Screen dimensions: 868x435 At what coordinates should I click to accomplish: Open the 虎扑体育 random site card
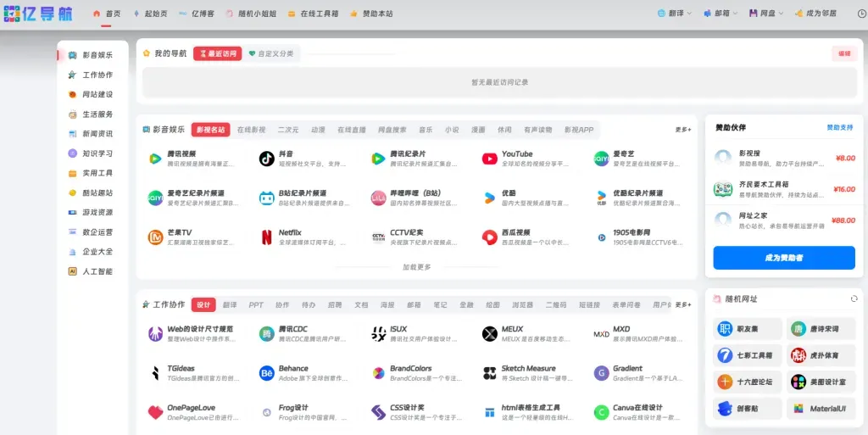click(x=821, y=355)
